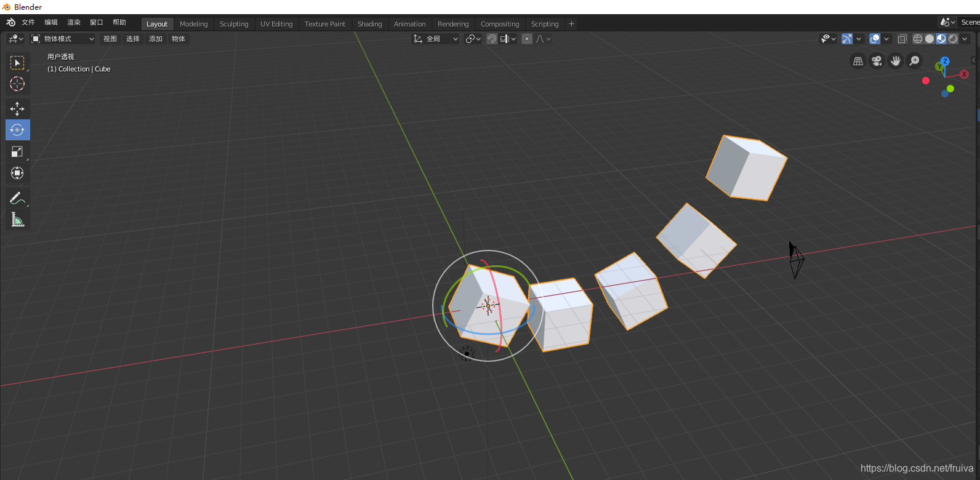Open transform orientation Global dropdown
Viewport: 980px width, 480px height.
tap(435, 39)
